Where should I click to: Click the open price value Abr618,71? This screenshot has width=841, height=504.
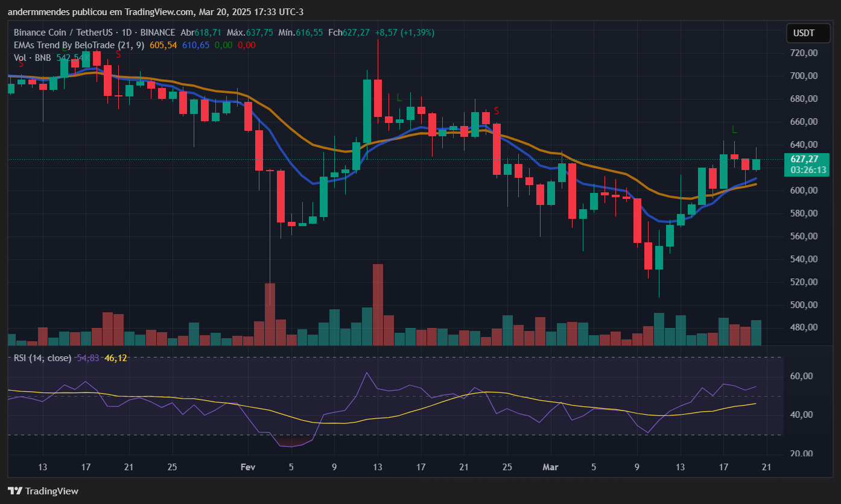coord(201,33)
